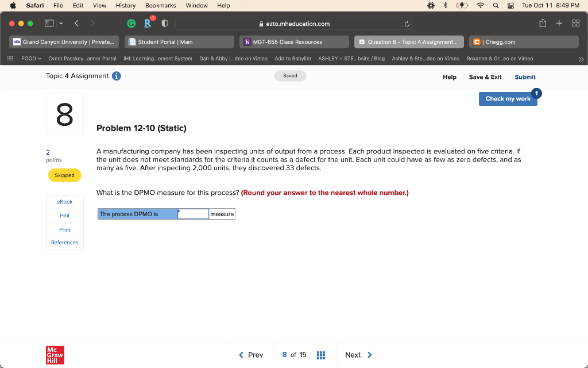Open IHI Learning Management System bookmark

[x=158, y=59]
